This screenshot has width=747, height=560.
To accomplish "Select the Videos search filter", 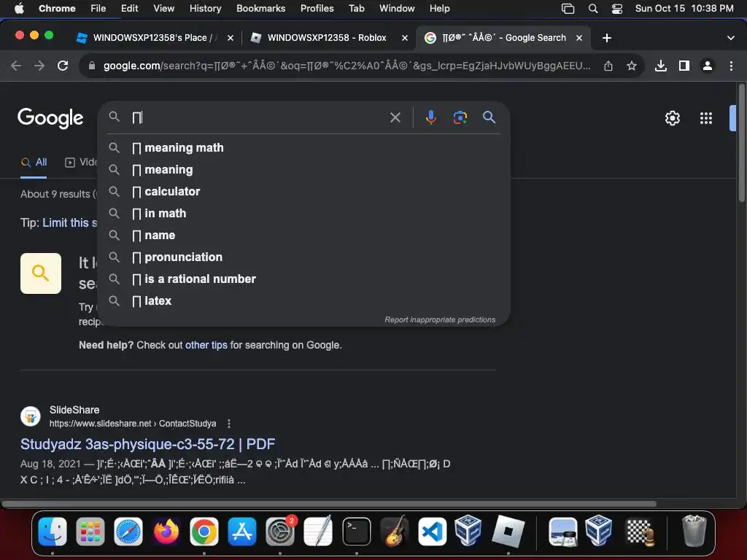I will coord(81,162).
